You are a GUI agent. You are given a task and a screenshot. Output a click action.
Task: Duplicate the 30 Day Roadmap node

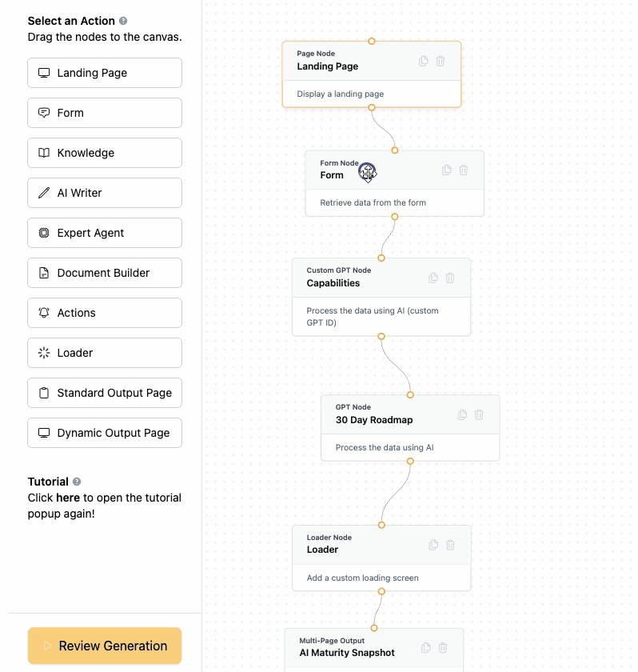tap(462, 414)
